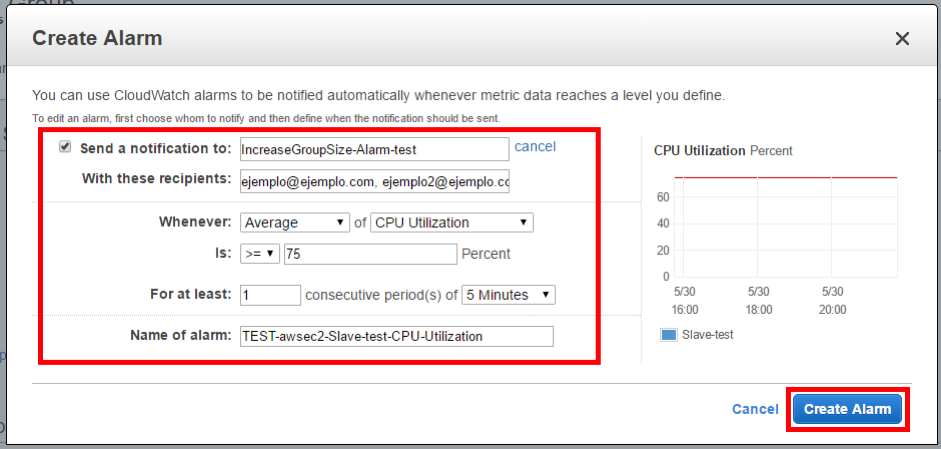Click the recipients email address field
941x449 pixels.
pyautogui.click(x=374, y=181)
